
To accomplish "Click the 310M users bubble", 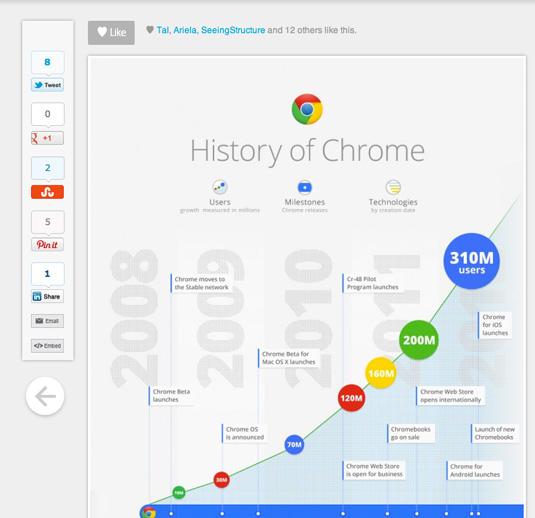I will (472, 261).
